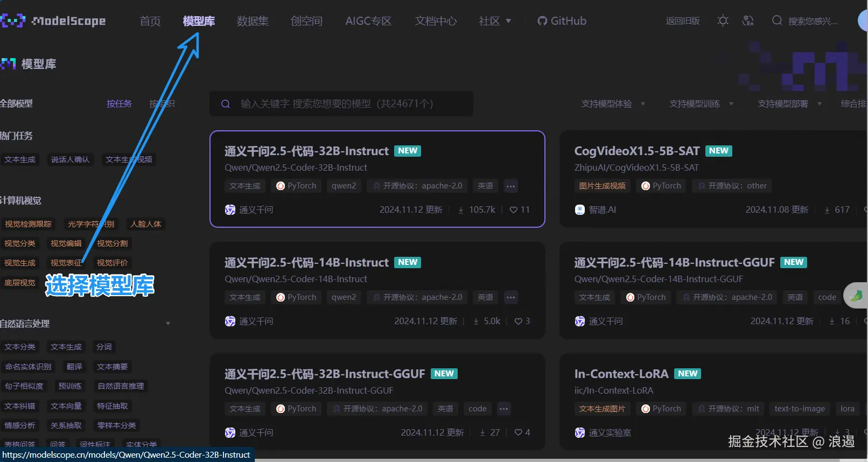Screen dimensions: 868x462
Task: Click download icon showing 5.0k
Action: point(476,321)
